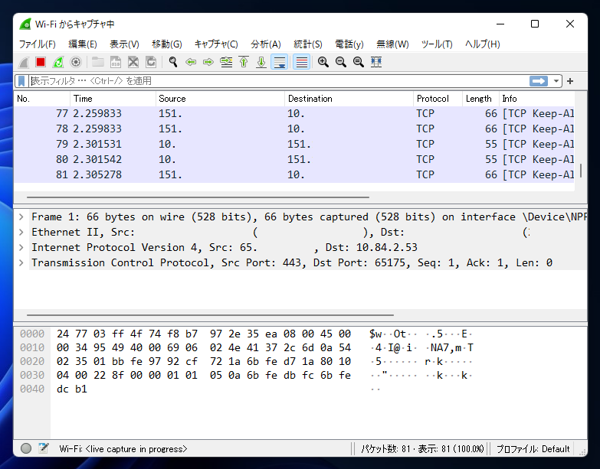Open a capture file folder icon
600x469 pixels.
coord(98,62)
